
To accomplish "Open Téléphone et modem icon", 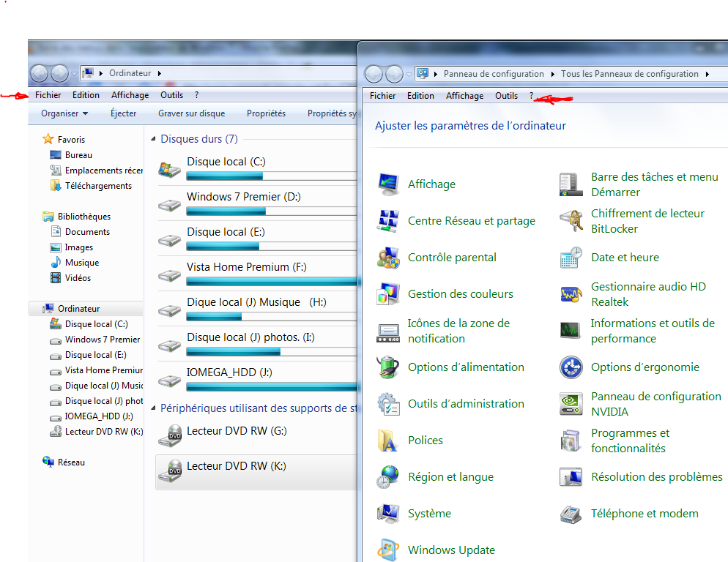I will click(571, 513).
